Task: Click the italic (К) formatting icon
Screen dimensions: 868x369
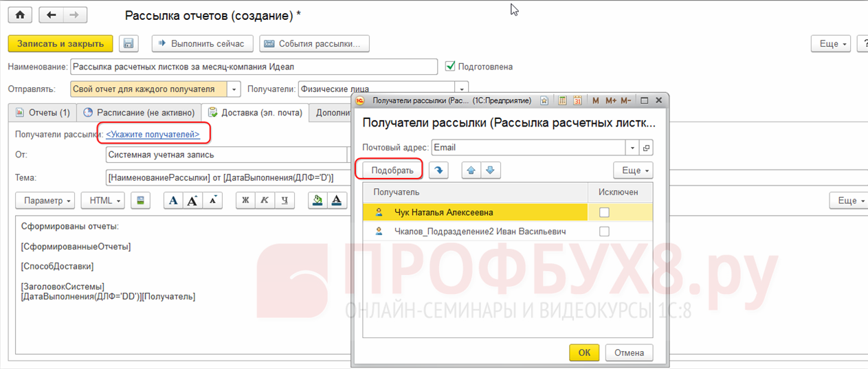Action: tap(265, 201)
